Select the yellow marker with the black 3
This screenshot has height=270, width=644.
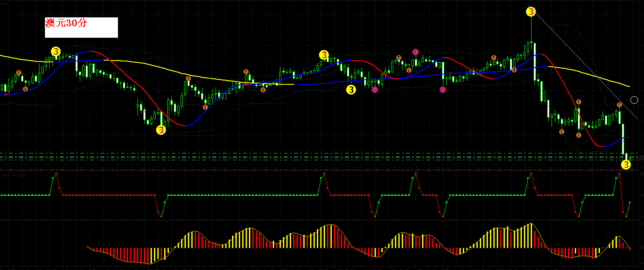click(x=351, y=89)
